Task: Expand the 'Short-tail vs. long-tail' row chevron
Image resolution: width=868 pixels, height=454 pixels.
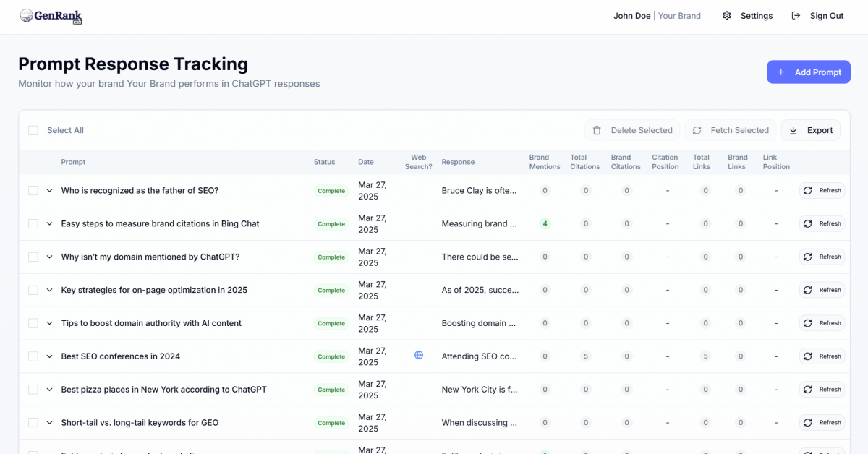Action: coord(50,423)
